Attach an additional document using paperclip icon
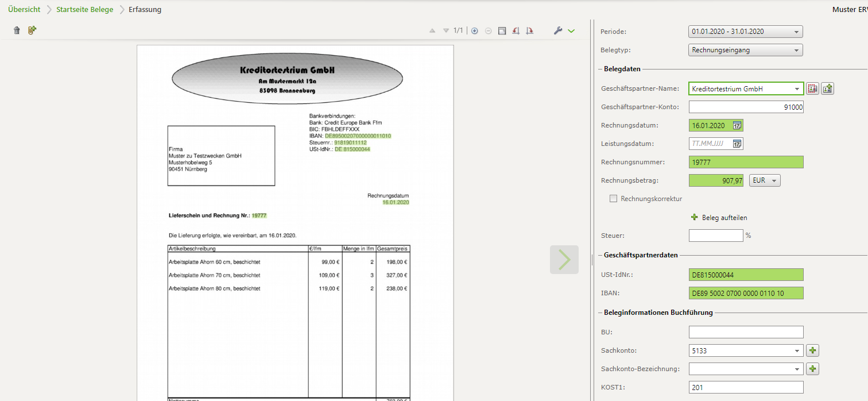 (x=32, y=30)
